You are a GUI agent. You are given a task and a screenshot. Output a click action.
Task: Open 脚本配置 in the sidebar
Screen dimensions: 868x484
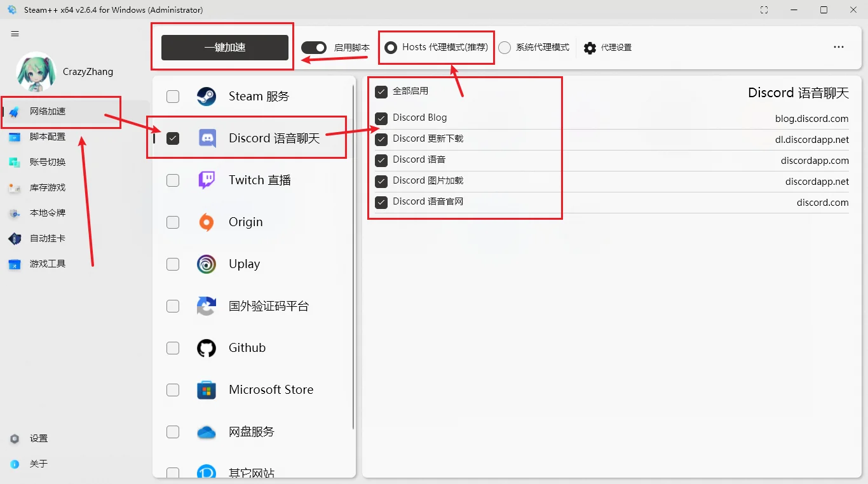click(75, 137)
